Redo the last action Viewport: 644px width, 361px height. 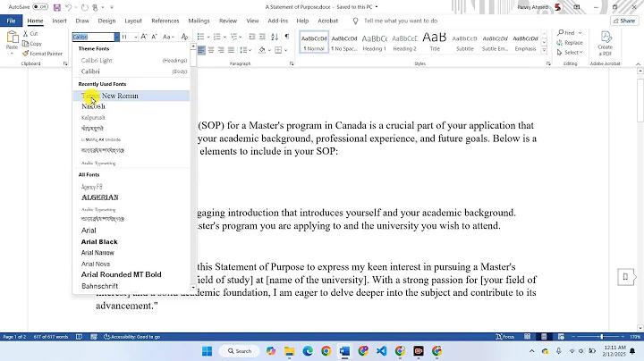point(85,7)
